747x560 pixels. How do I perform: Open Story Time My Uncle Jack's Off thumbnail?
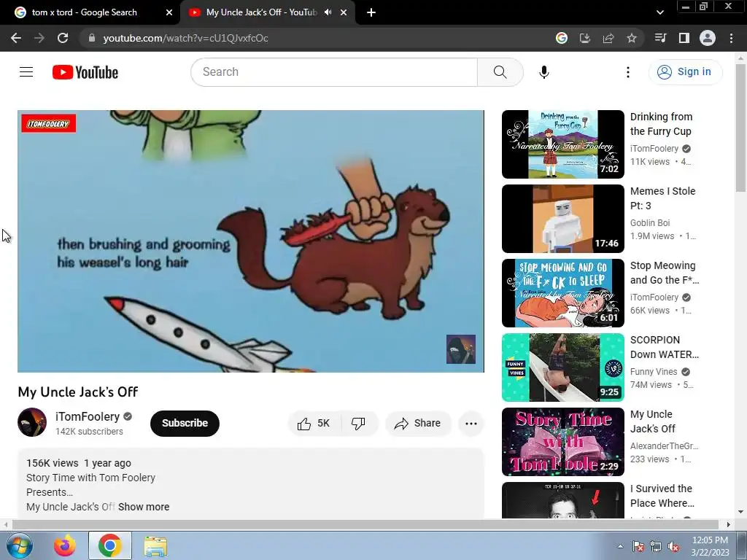[562, 441]
